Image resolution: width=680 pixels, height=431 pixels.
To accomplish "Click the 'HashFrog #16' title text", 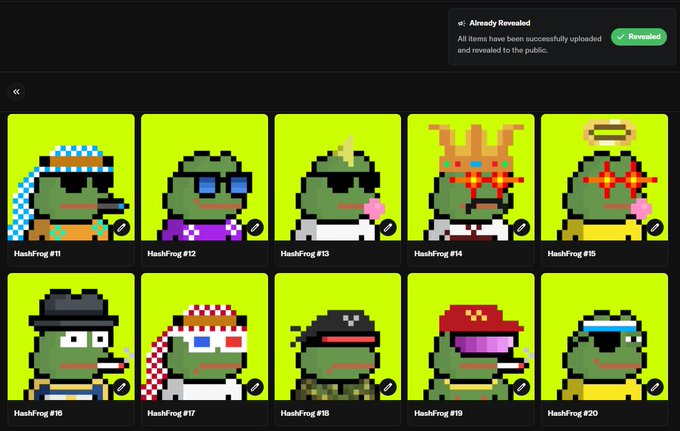I will tap(38, 413).
